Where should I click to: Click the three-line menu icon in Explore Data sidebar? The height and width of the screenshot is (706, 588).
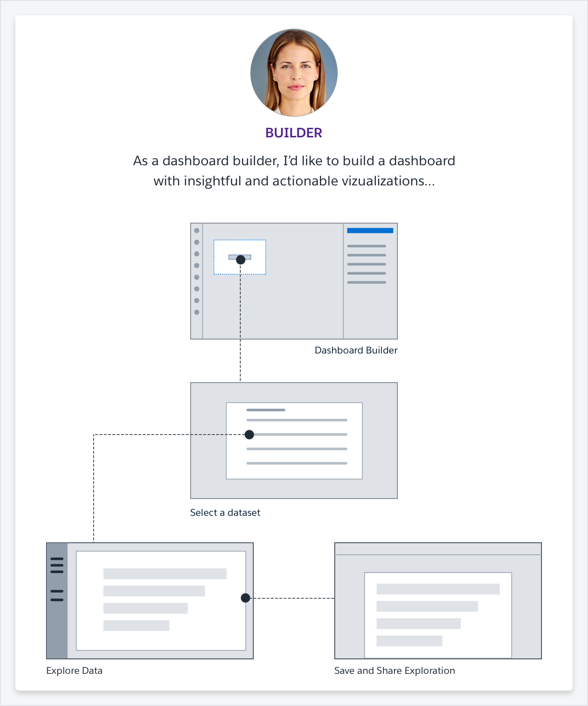click(x=57, y=565)
